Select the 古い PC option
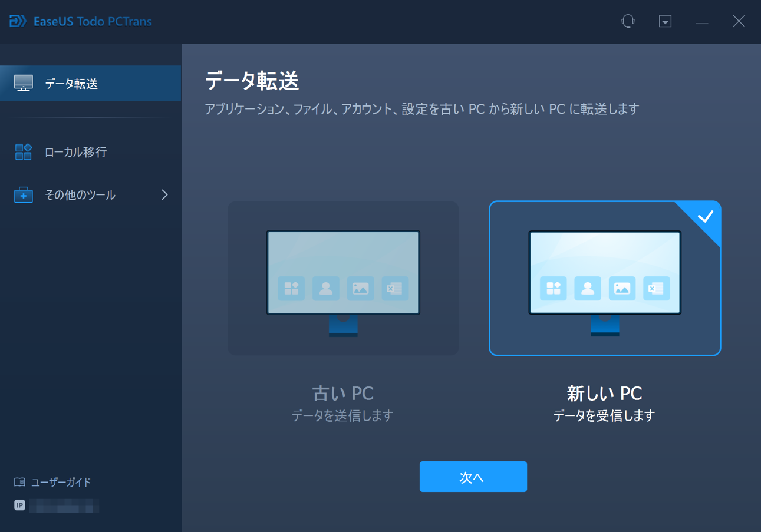761x532 pixels. tap(343, 278)
